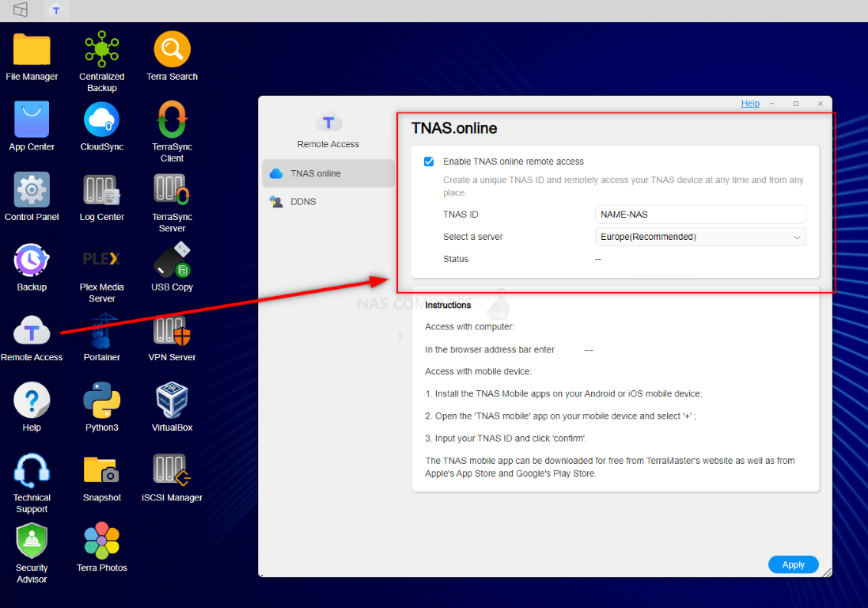Viewport: 868px width, 608px height.
Task: Open Remote Access desktop icon
Action: click(x=32, y=330)
